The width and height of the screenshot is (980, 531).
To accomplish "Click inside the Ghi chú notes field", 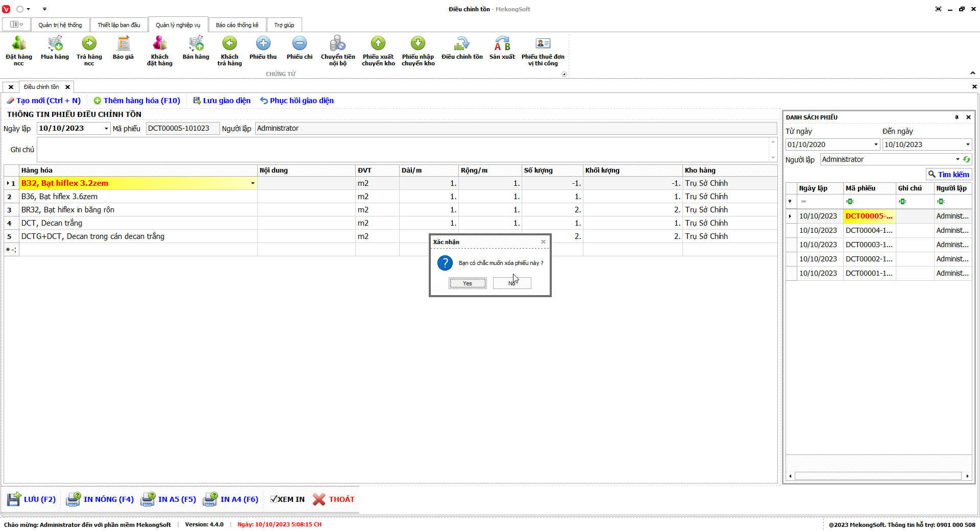I will 402,150.
